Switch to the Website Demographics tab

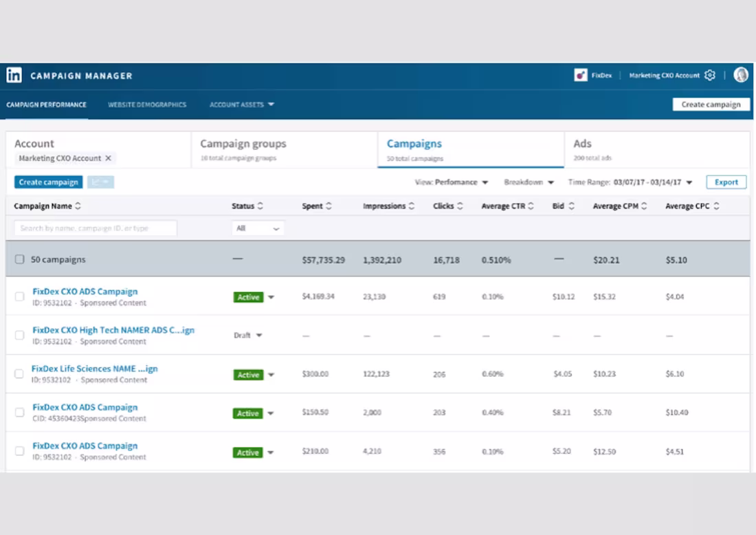pyautogui.click(x=147, y=105)
